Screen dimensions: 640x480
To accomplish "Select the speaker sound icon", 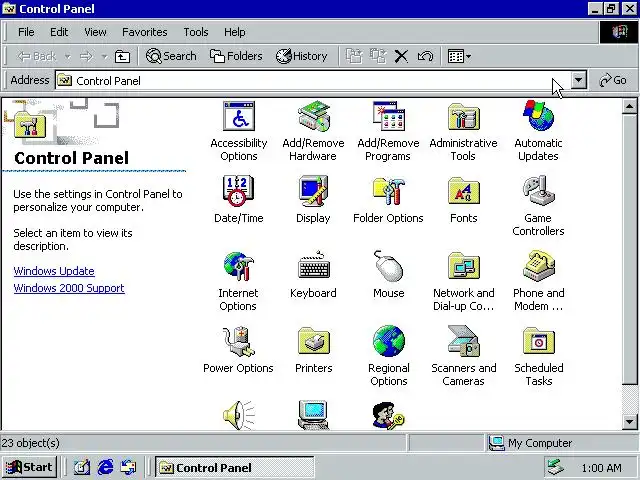I will (x=239, y=415).
